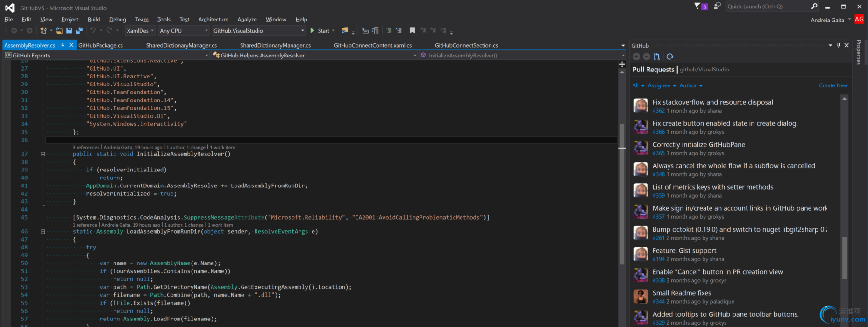The height and width of the screenshot is (327, 868).
Task: Click the New Project toolbar icon
Action: [43, 31]
